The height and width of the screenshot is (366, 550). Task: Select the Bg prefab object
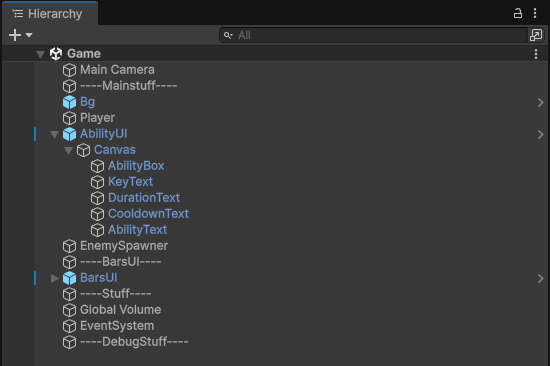87,102
